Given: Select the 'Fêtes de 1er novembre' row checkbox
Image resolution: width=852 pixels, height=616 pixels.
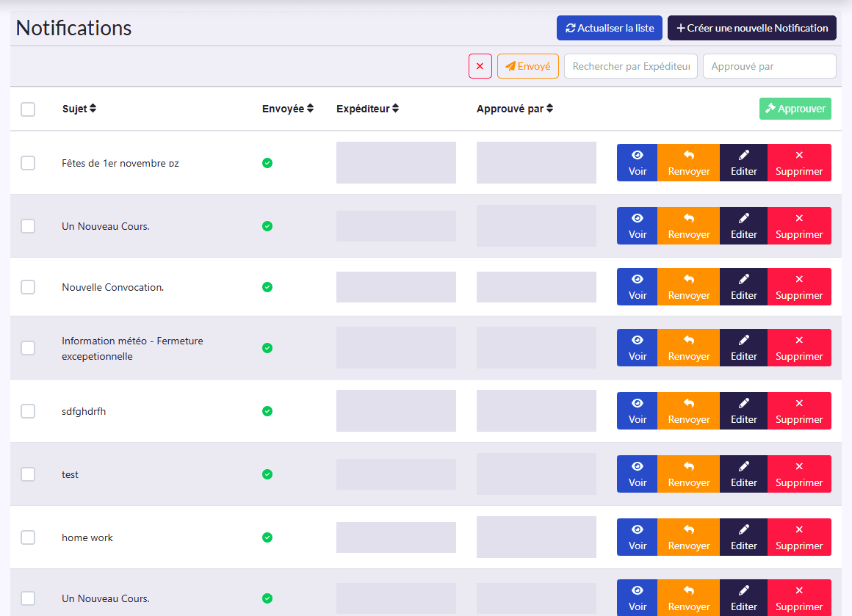Looking at the screenshot, I should tap(28, 163).
